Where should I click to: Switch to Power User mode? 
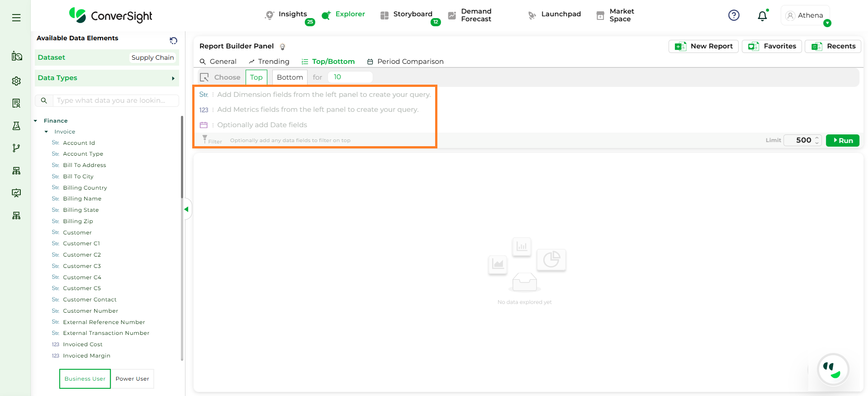(x=132, y=379)
